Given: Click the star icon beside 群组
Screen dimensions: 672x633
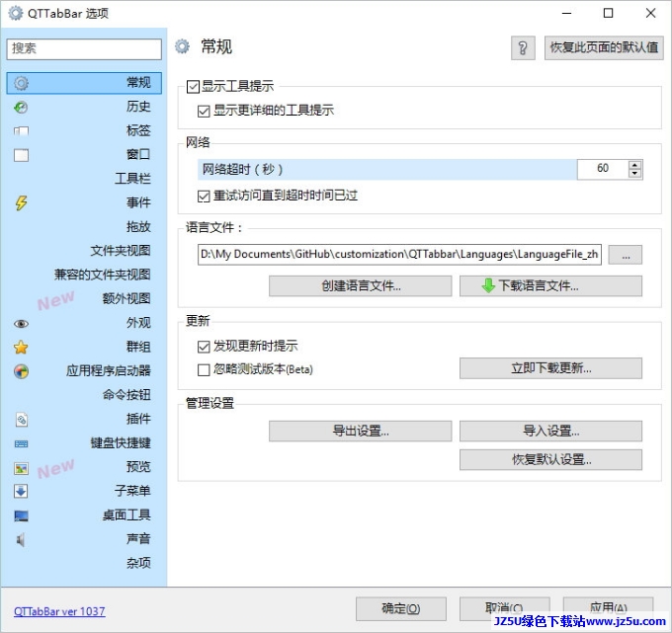Looking at the screenshot, I should [x=21, y=348].
